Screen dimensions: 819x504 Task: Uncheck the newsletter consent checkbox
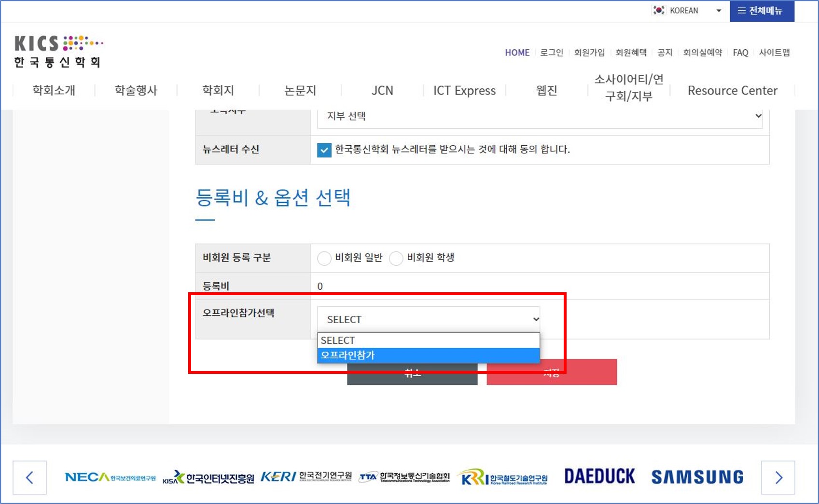[324, 150]
